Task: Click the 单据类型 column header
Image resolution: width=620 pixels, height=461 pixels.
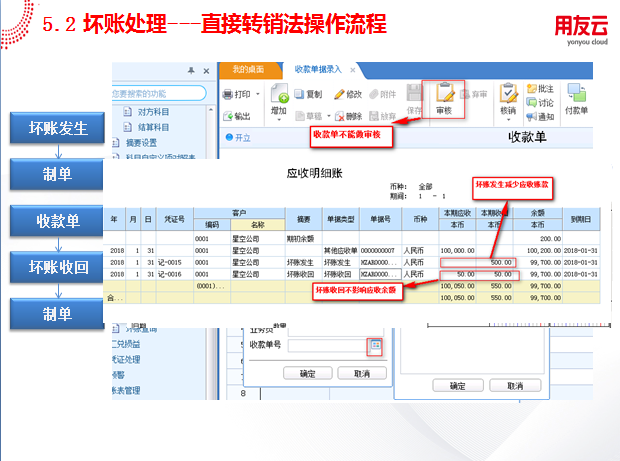Action: coord(341,219)
